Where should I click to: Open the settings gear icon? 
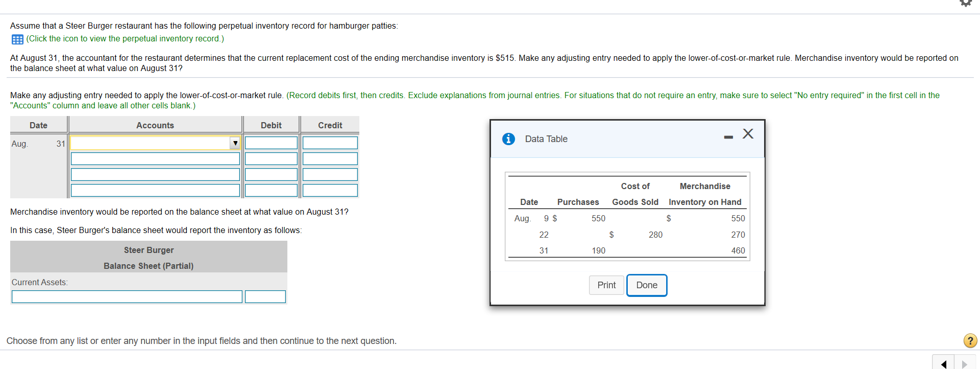pyautogui.click(x=966, y=3)
